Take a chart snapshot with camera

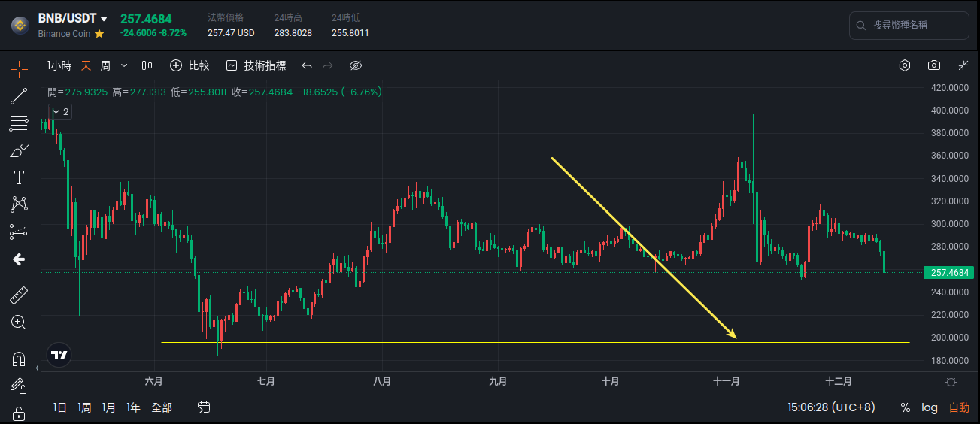point(934,65)
